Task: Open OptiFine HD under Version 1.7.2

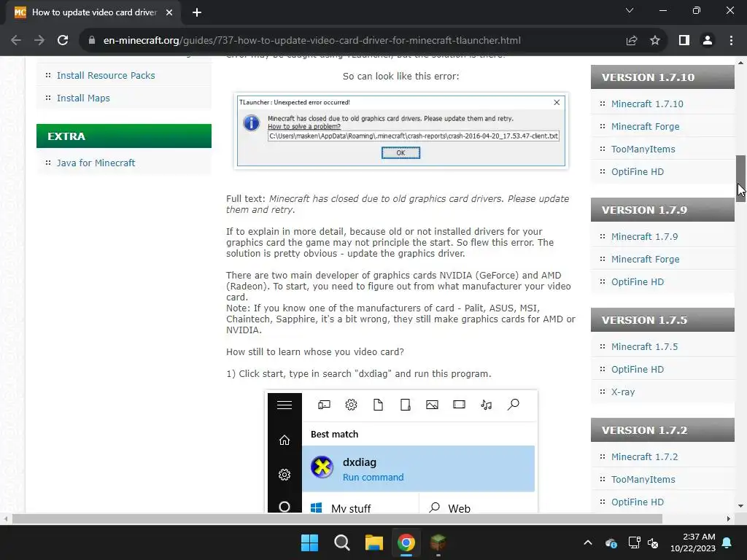Action: [638, 502]
